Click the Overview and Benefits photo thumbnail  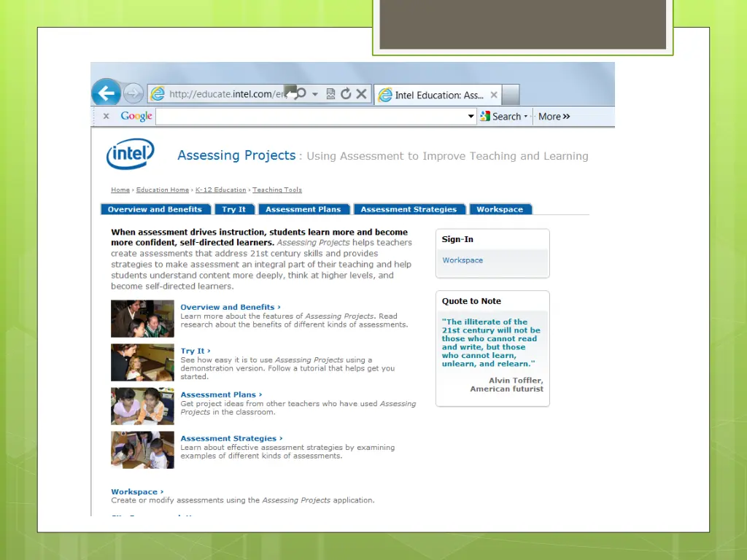(x=142, y=319)
